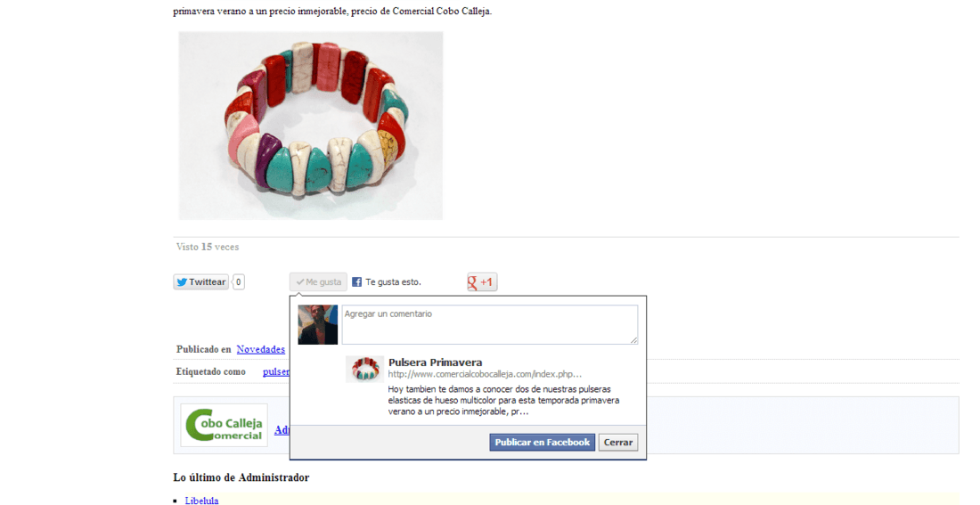
Task: Open the Pulsera Primavera title link
Action: (435, 362)
